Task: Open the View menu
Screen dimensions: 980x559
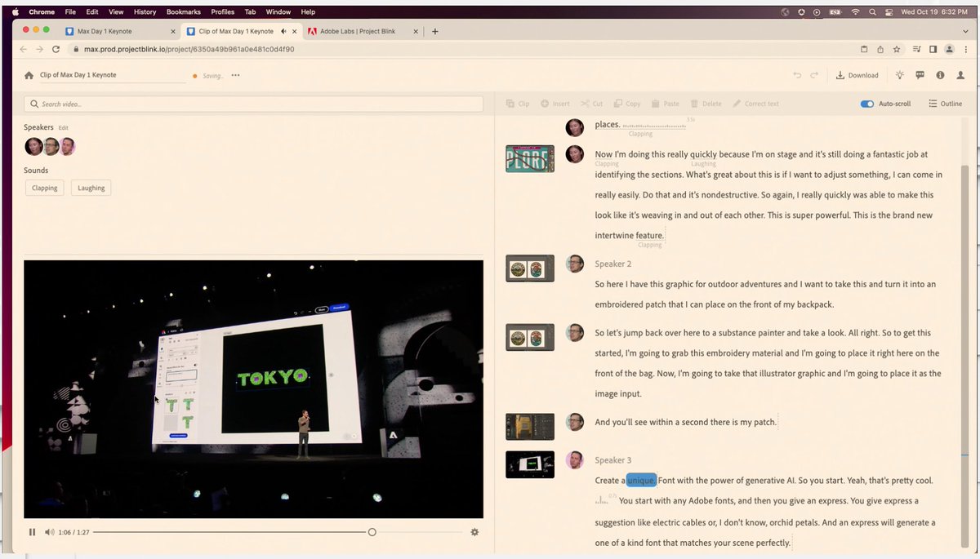Action: [116, 12]
